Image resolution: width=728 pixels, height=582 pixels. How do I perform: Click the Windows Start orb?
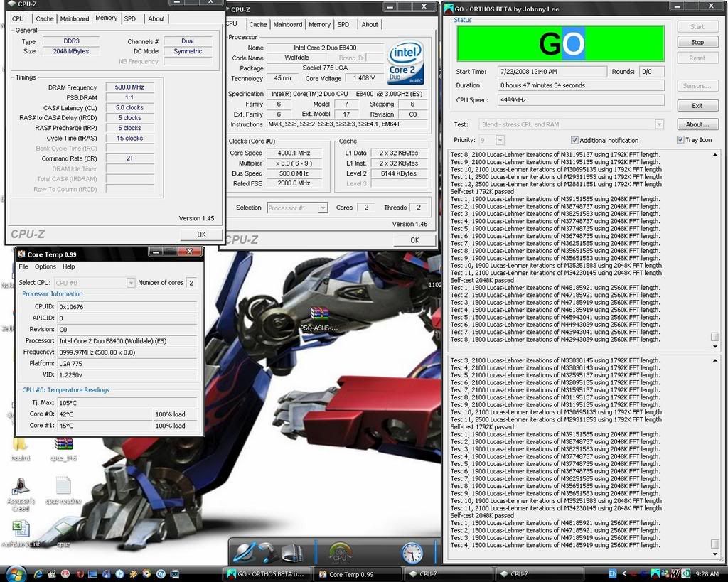click(16, 575)
